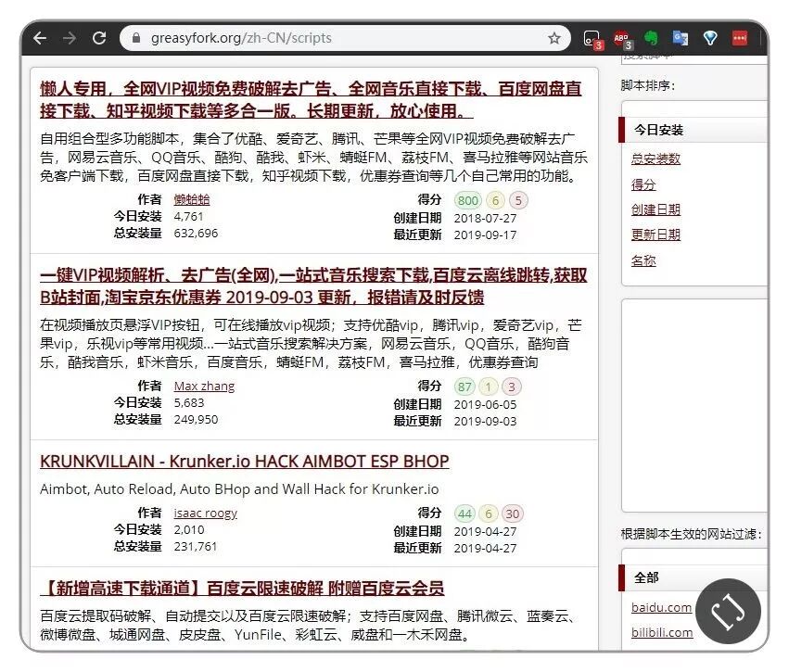Bookmark this page with the star icon
Image resolution: width=789 pixels, height=672 pixels.
(x=554, y=38)
